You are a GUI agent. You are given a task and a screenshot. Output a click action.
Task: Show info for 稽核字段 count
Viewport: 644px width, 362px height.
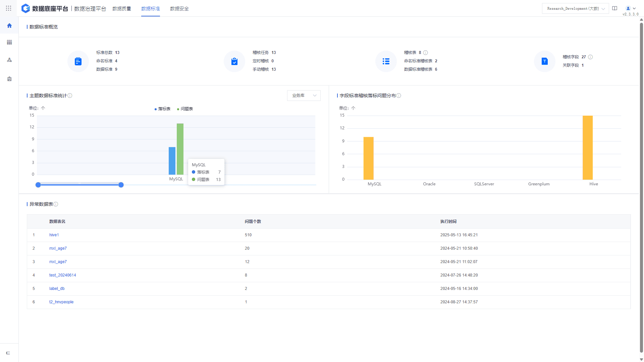[591, 57]
